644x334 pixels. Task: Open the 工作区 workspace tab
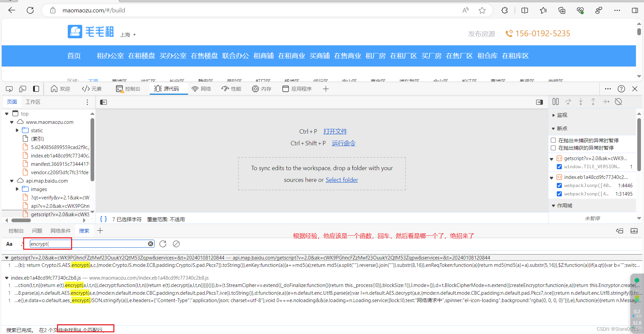[x=33, y=102]
